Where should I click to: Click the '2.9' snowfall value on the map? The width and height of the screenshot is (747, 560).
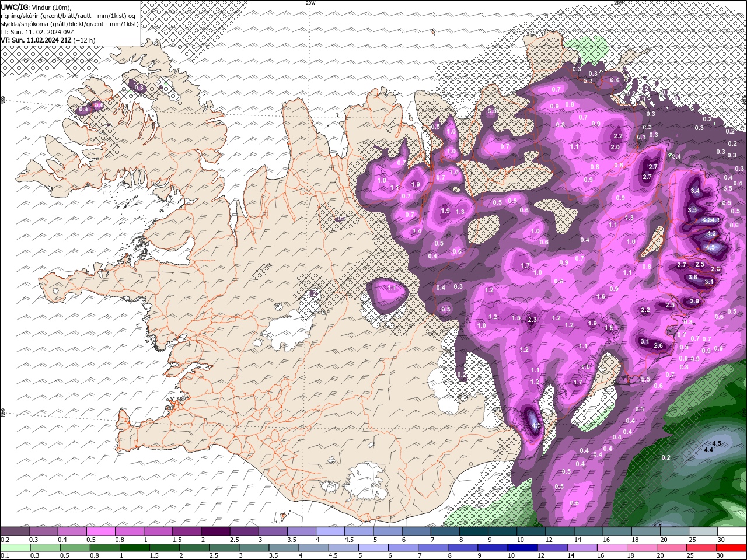(x=694, y=301)
